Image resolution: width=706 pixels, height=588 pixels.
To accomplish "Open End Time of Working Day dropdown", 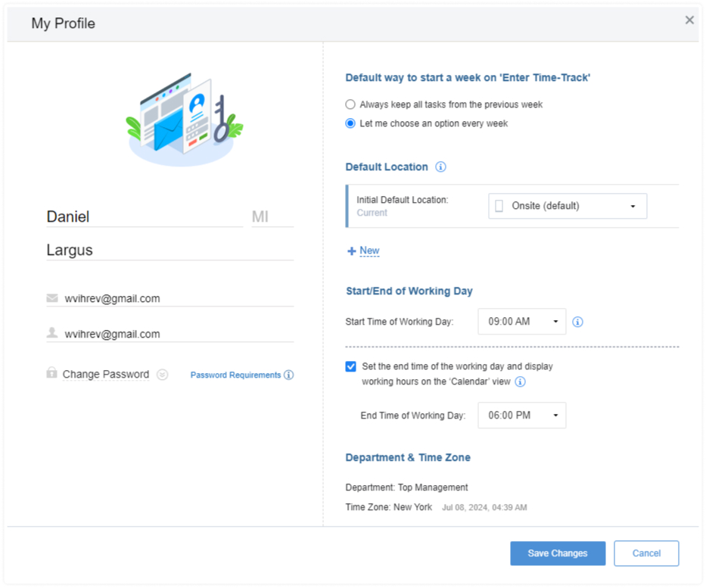I will click(521, 415).
